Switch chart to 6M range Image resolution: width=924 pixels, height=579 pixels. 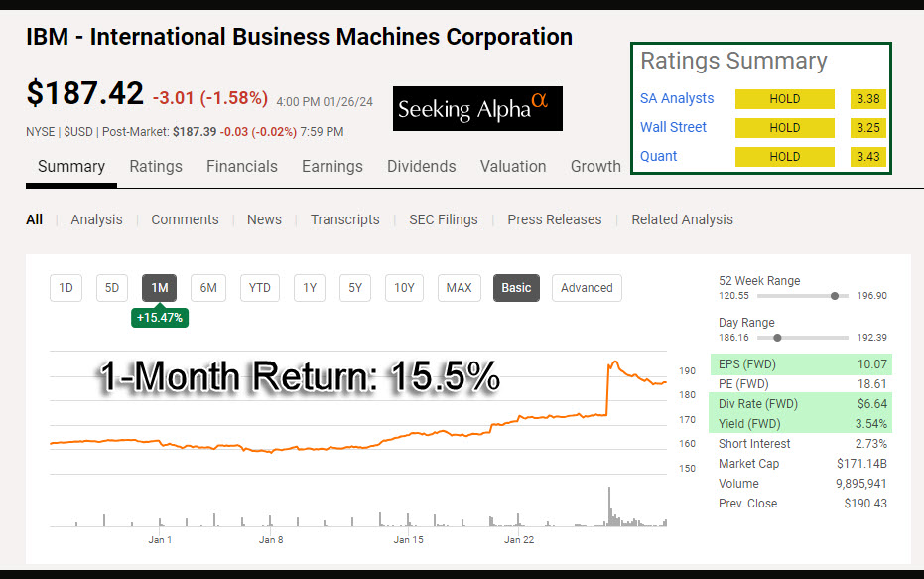pyautogui.click(x=208, y=288)
